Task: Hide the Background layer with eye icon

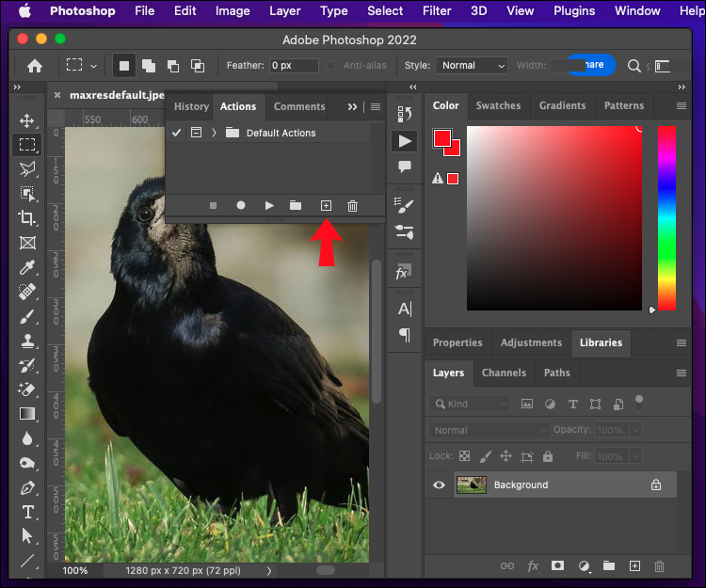Action: pos(439,485)
